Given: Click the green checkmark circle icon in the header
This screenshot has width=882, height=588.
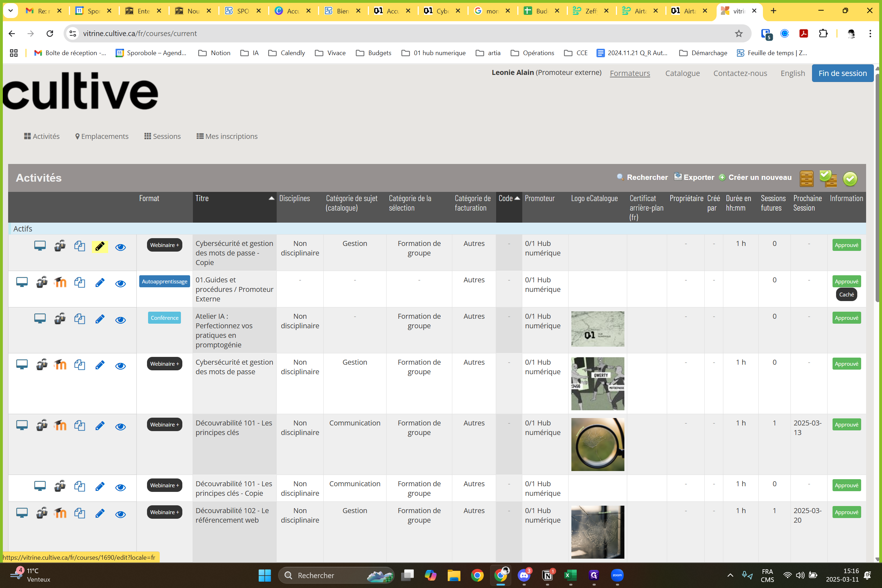Looking at the screenshot, I should (x=850, y=178).
